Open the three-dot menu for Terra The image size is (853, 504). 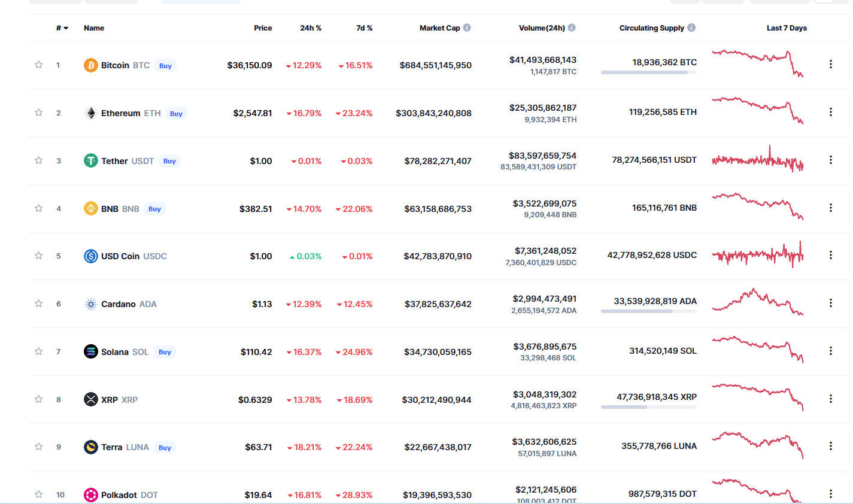[x=831, y=446]
